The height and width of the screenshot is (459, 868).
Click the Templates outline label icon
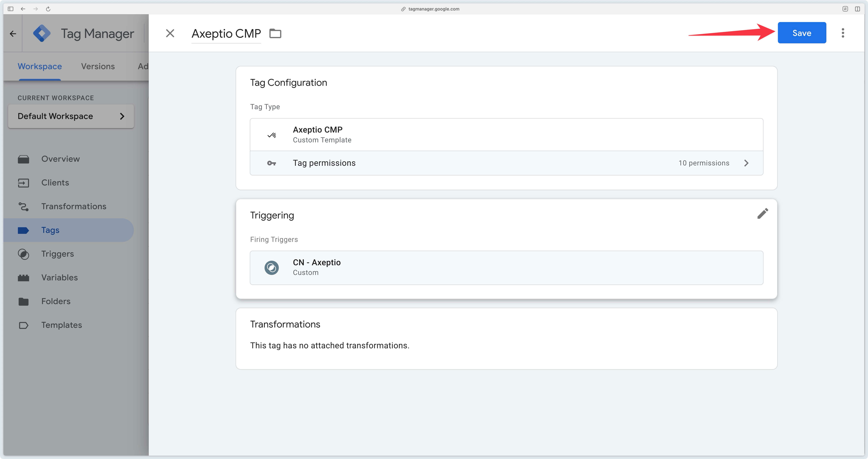[23, 325]
